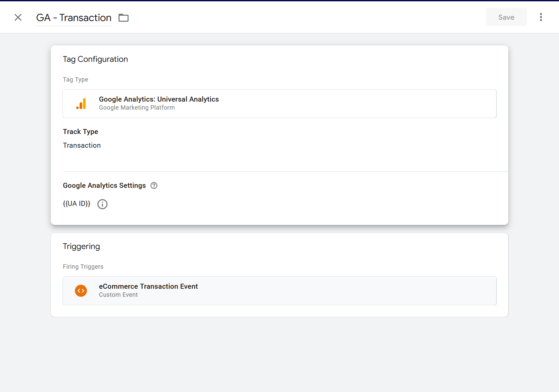Click the Transaction track type value

[82, 145]
